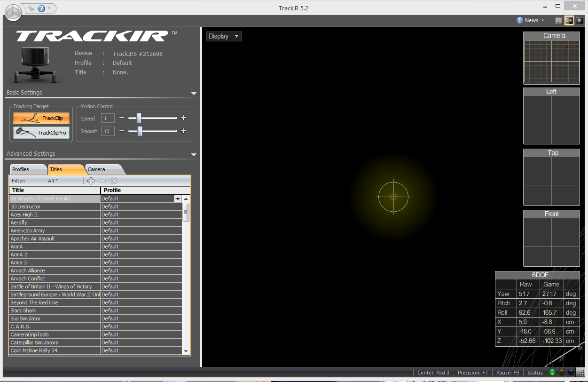Click the X delete icon in filter bar
Screen dimensions: 588x382
114,181
